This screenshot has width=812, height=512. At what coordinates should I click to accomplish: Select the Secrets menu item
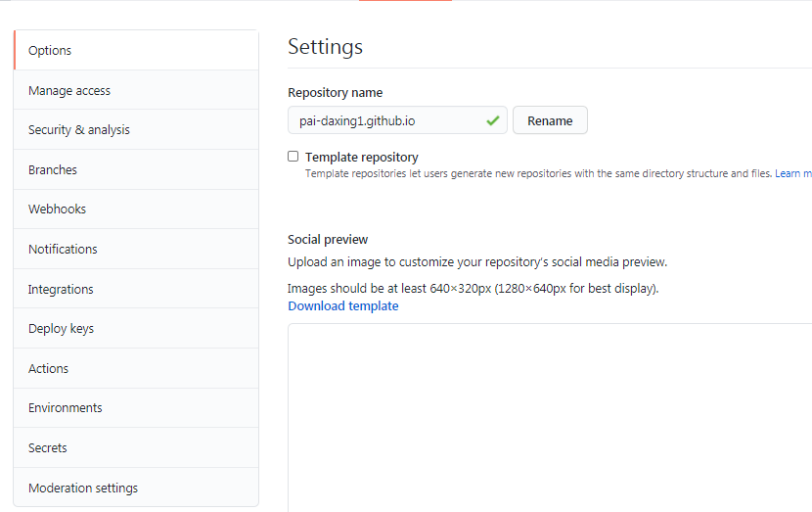click(x=48, y=448)
